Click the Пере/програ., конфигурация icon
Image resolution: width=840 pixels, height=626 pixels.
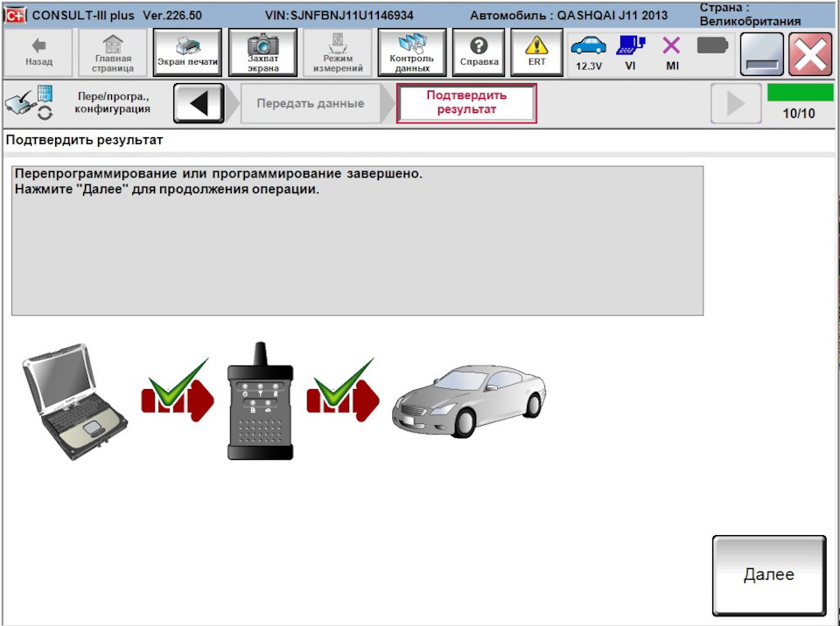tap(30, 101)
